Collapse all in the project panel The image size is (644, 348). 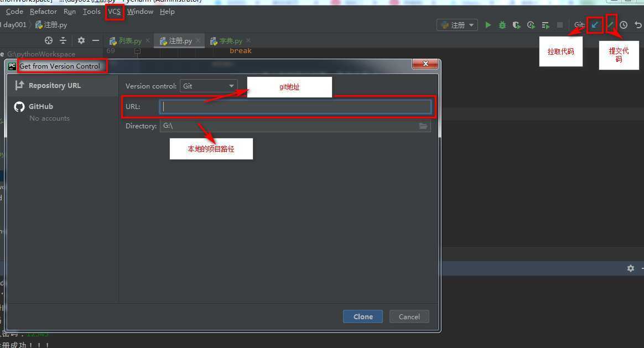point(63,40)
